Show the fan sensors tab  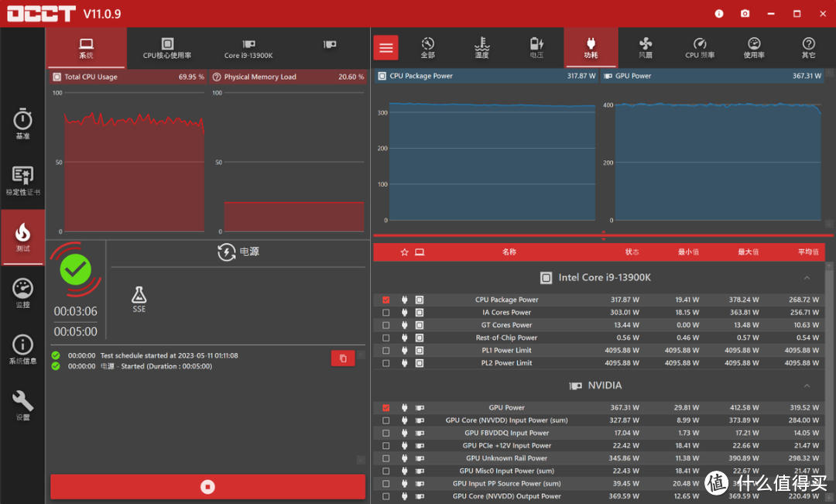click(x=645, y=48)
